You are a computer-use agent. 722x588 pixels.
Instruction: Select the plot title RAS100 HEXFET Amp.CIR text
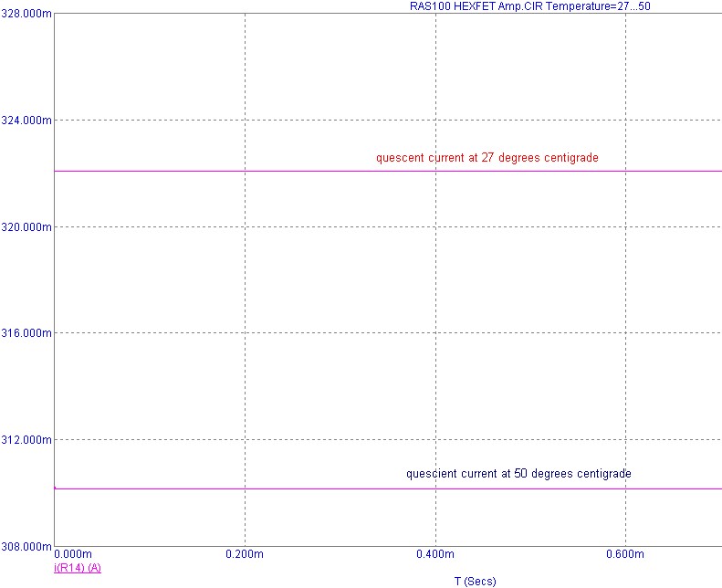(x=530, y=6)
